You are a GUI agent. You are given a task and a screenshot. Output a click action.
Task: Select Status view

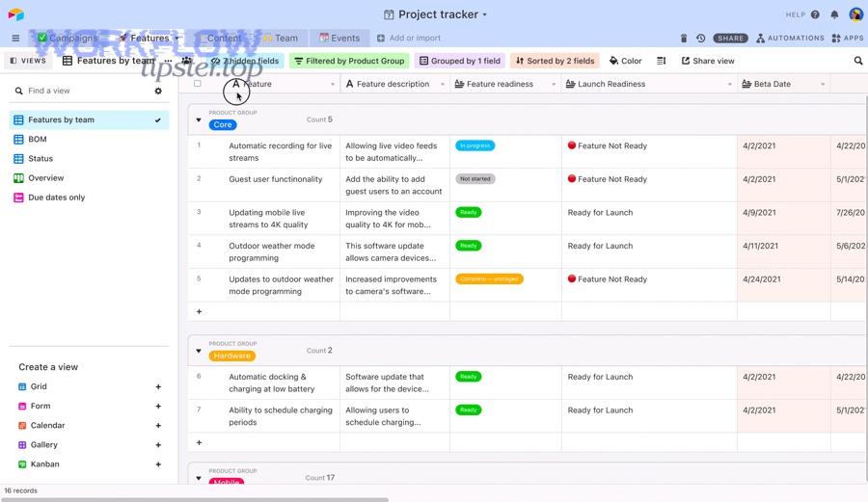click(x=89, y=159)
